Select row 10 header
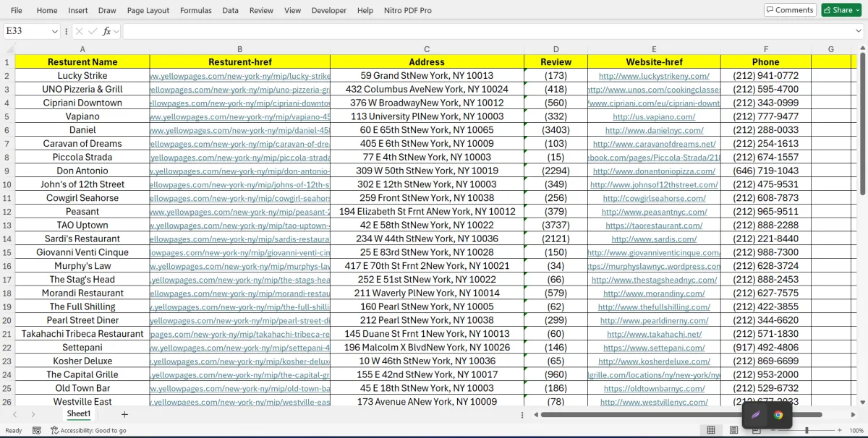The width and height of the screenshot is (868, 438). (7, 184)
